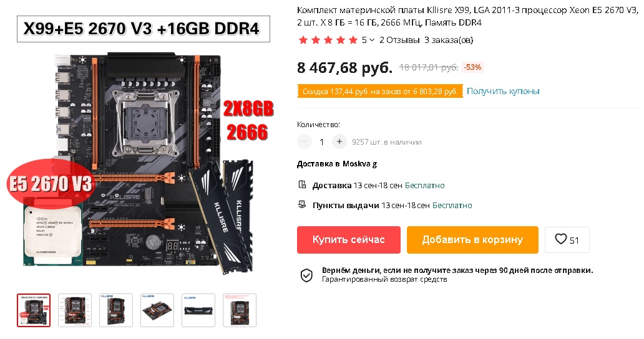644x339 pixels.
Task: Select the last product thumbnail
Action: point(240,310)
